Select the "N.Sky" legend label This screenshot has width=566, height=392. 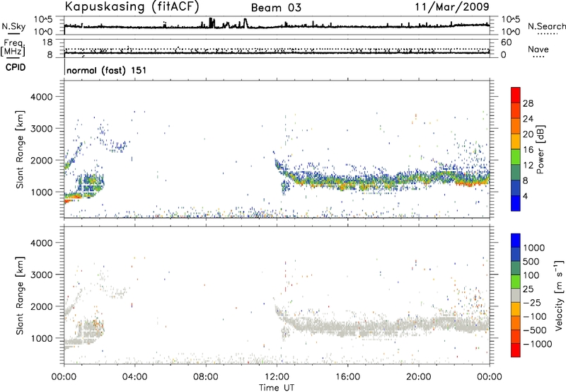point(13,26)
